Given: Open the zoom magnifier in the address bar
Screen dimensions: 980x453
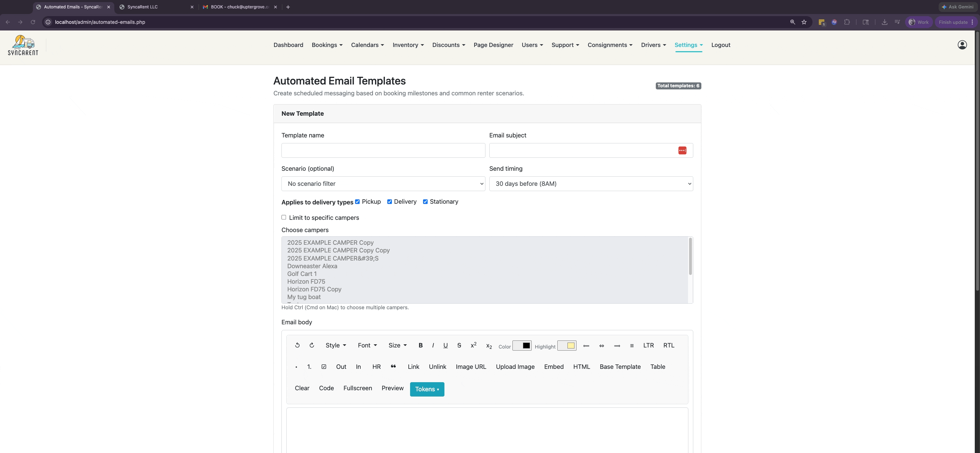Looking at the screenshot, I should 792,22.
